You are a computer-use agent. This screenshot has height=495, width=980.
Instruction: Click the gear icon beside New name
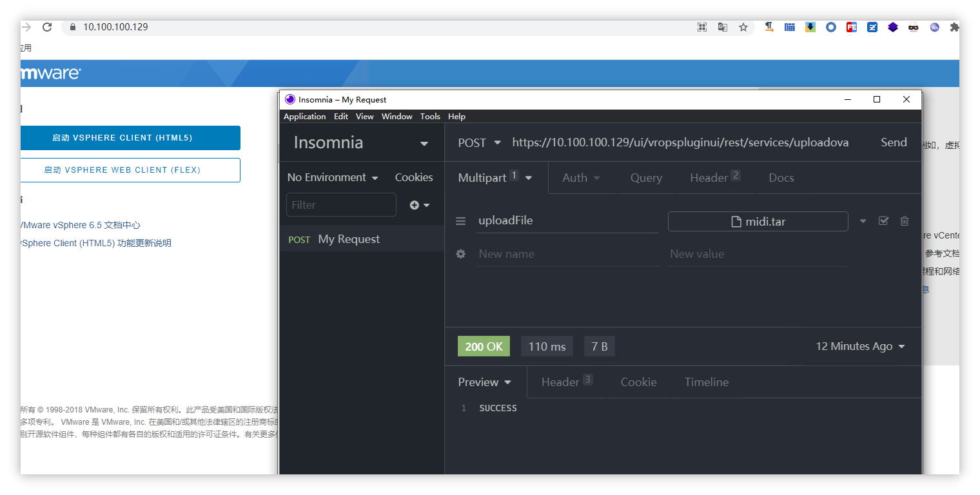click(x=460, y=254)
